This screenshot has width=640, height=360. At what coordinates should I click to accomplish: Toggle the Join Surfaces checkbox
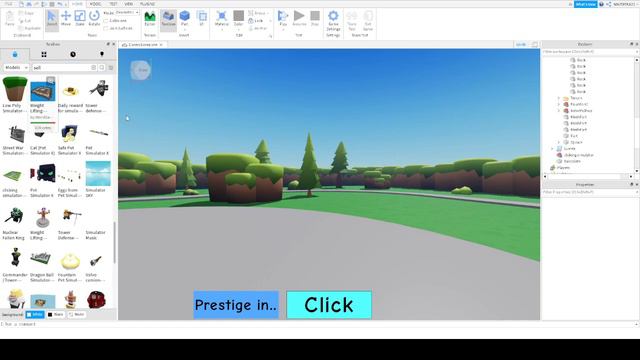pos(106,28)
